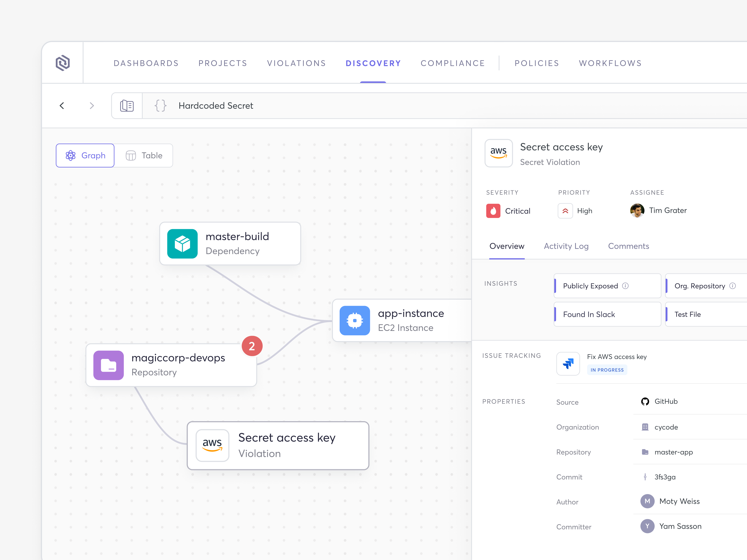Click the AWS icon on the Secret access key node

point(212,445)
